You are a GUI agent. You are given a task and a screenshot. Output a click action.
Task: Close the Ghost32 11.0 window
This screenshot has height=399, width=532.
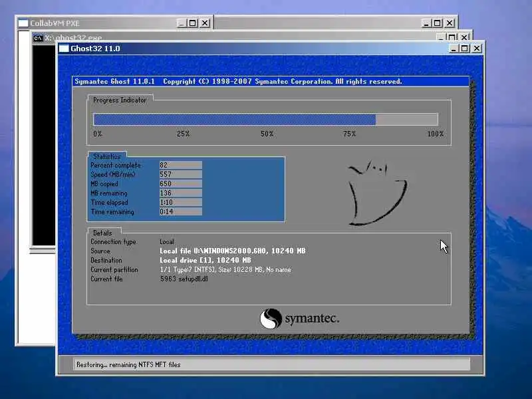(477, 49)
